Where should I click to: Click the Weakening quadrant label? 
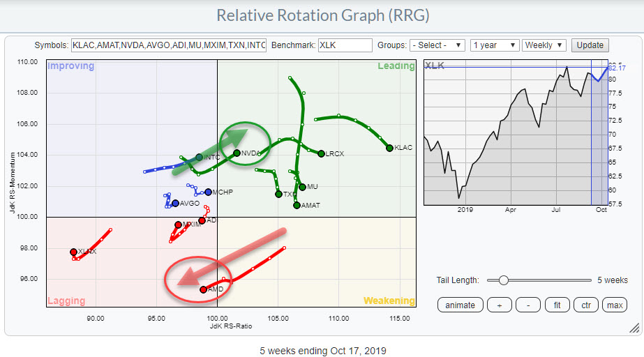pos(389,301)
